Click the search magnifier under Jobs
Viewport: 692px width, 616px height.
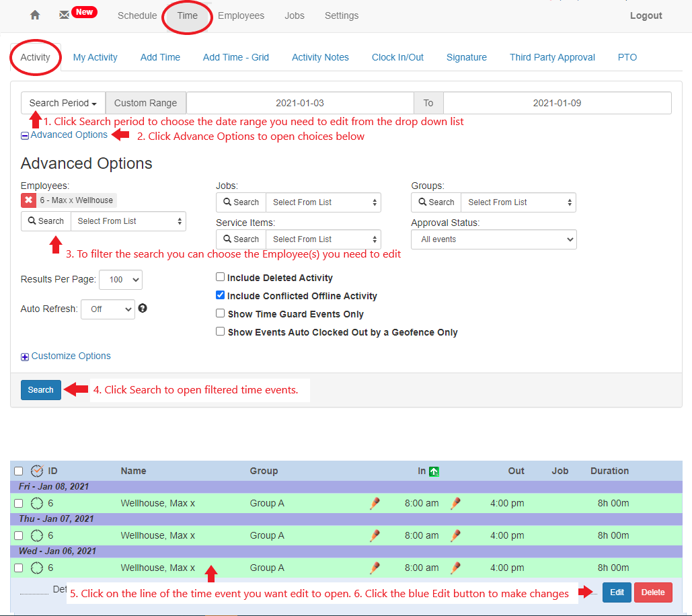tap(240, 202)
